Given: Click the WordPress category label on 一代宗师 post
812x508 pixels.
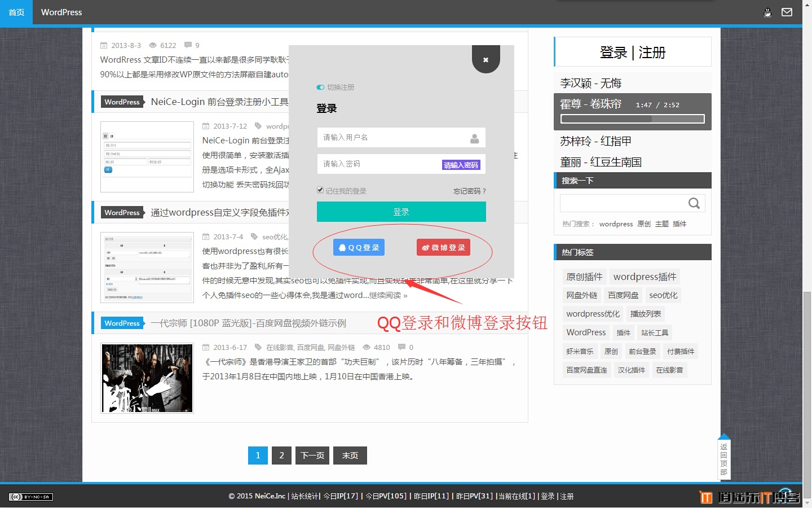Looking at the screenshot, I should click(122, 323).
